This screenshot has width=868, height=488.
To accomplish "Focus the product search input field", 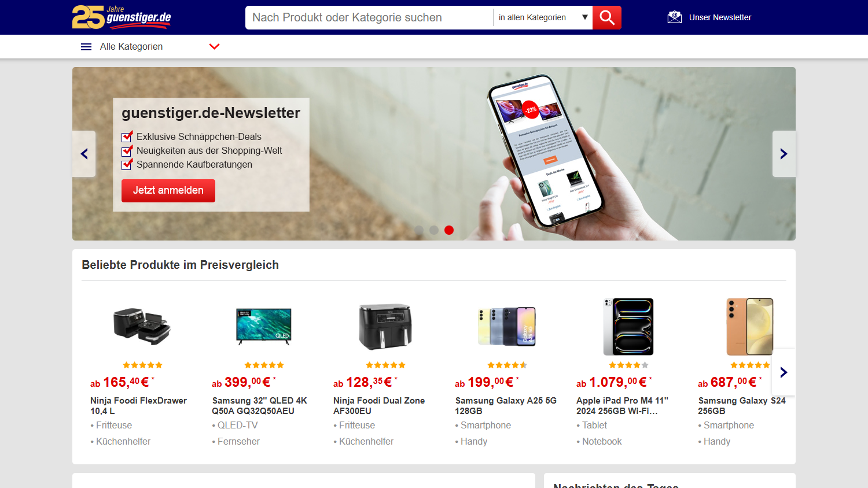I will [x=369, y=17].
